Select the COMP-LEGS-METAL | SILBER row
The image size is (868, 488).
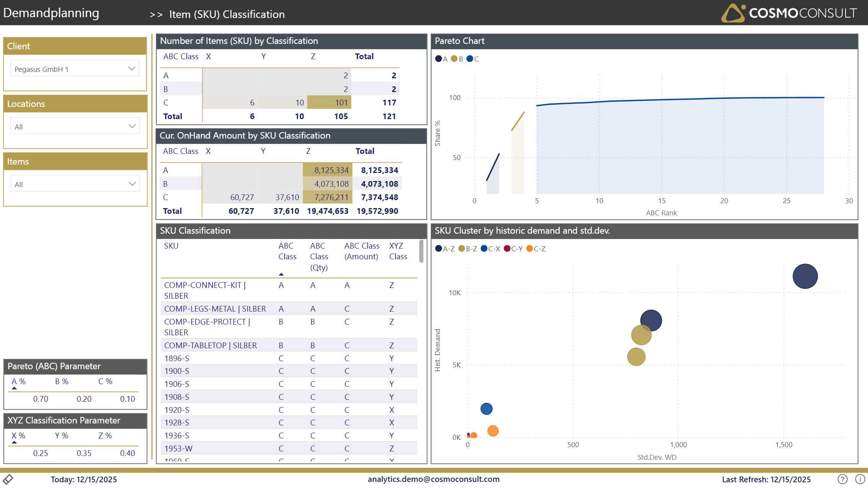point(215,309)
